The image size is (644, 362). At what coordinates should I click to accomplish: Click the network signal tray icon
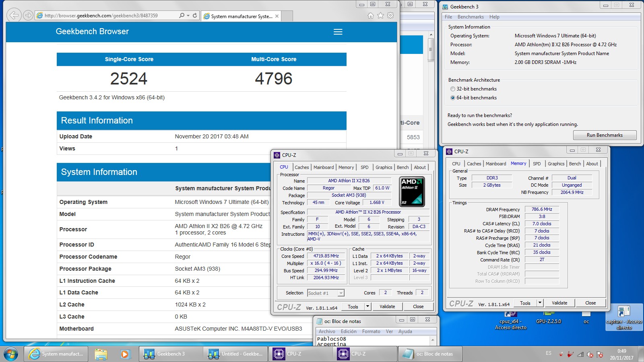[580, 354]
